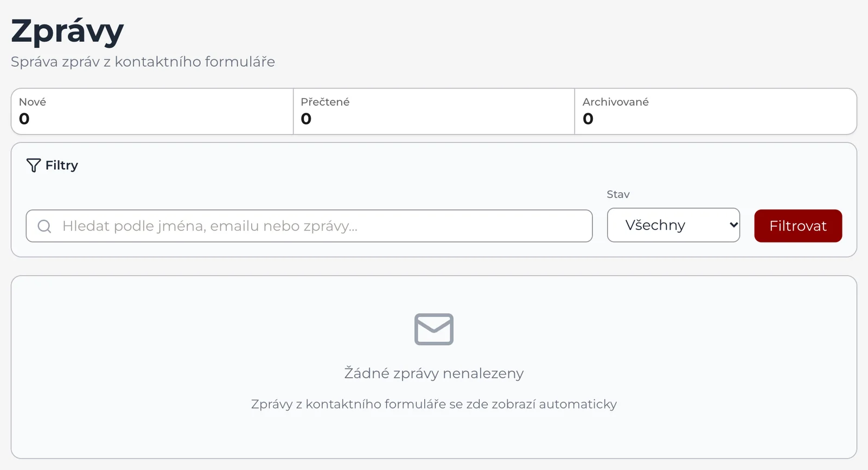The width and height of the screenshot is (868, 470).
Task: Click the funnel filter icon
Action: (x=34, y=166)
